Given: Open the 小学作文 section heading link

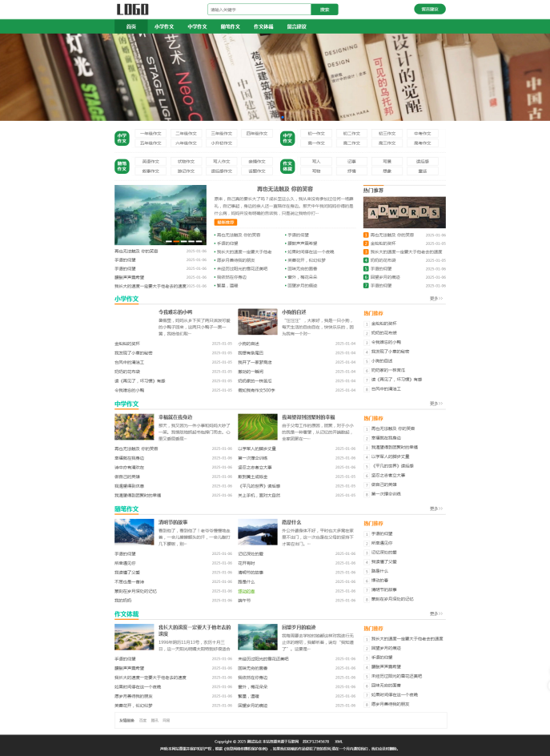Looking at the screenshot, I should (126, 299).
